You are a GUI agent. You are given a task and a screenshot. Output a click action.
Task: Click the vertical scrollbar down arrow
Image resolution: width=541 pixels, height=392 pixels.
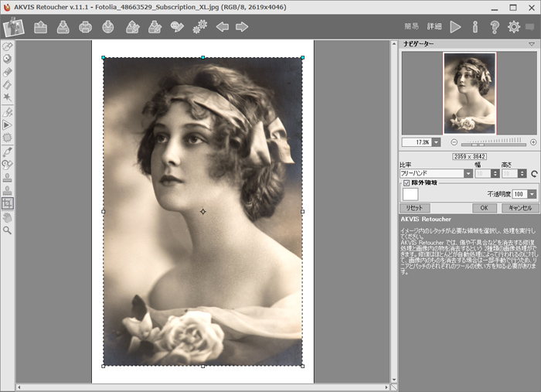tap(394, 380)
